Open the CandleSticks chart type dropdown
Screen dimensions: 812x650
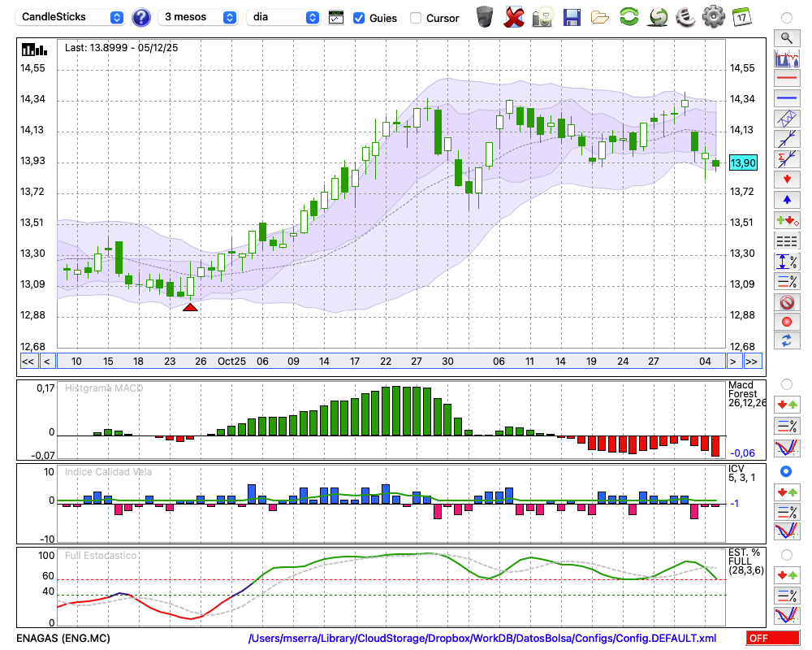pyautogui.click(x=71, y=17)
